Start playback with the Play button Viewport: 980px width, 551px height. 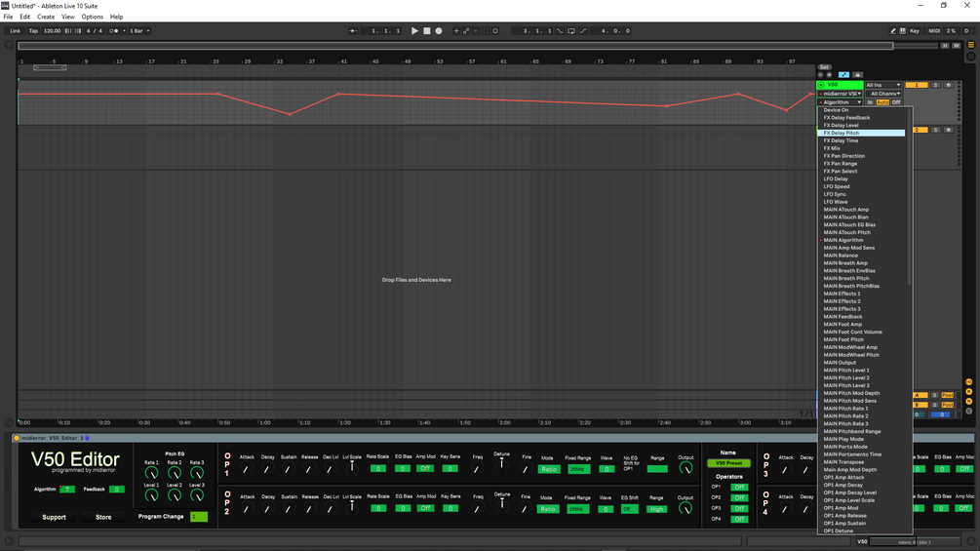414,30
